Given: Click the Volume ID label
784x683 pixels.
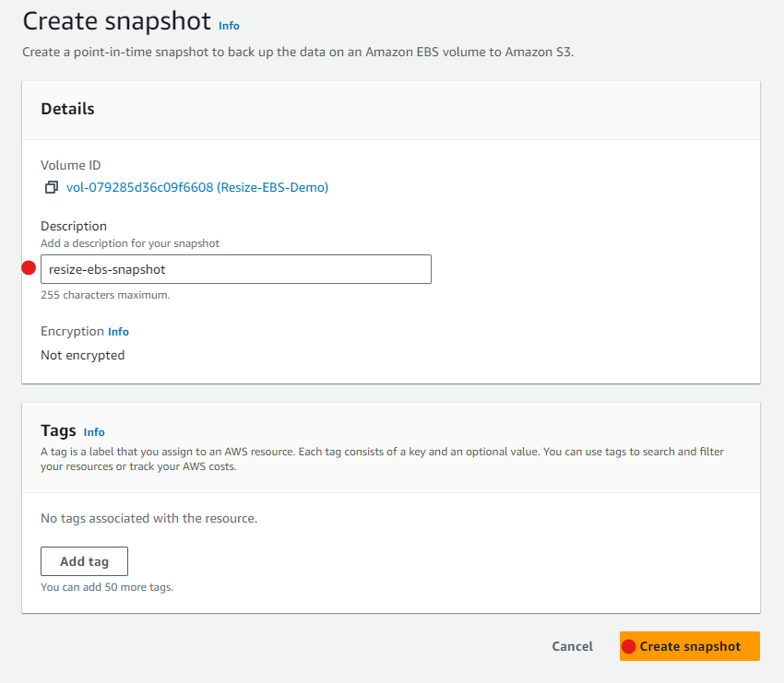Looking at the screenshot, I should [x=70, y=165].
